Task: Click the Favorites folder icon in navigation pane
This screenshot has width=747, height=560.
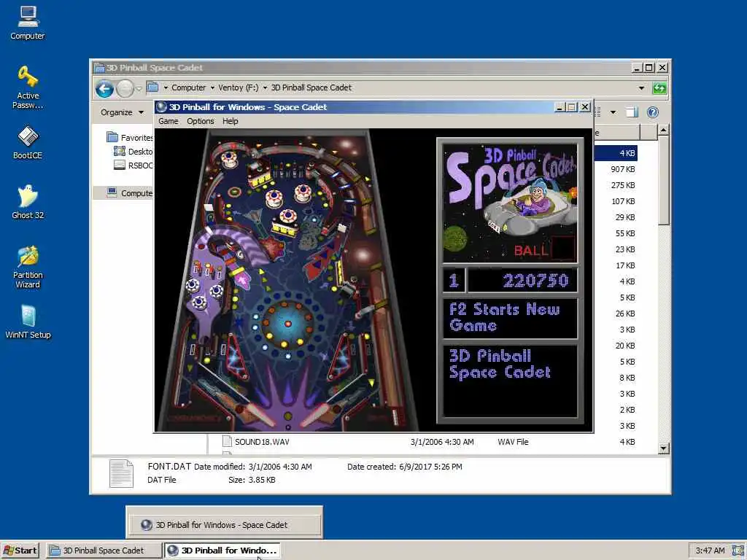Action: [112, 137]
